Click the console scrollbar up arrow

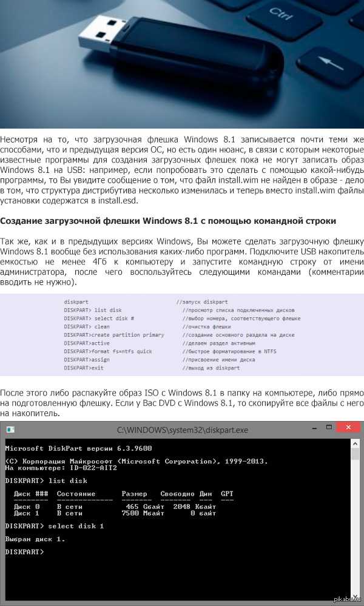(356, 443)
